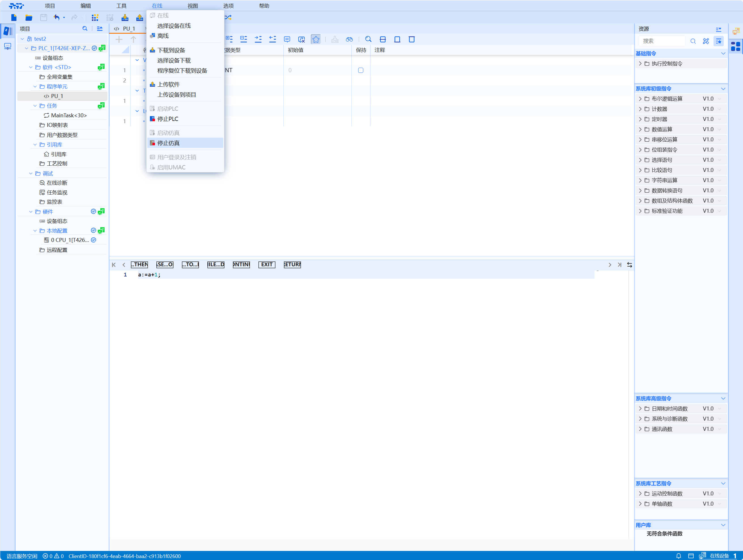Image resolution: width=743 pixels, height=560 pixels.
Task: Click the binoculars monitor icon
Action: [x=349, y=39]
